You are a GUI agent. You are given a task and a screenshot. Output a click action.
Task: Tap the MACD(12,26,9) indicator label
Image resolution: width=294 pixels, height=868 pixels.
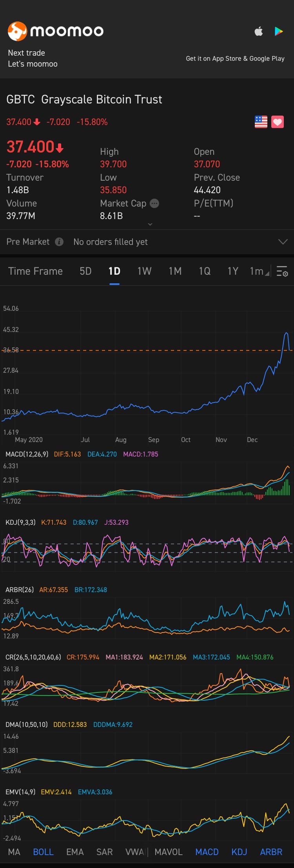[x=27, y=454]
